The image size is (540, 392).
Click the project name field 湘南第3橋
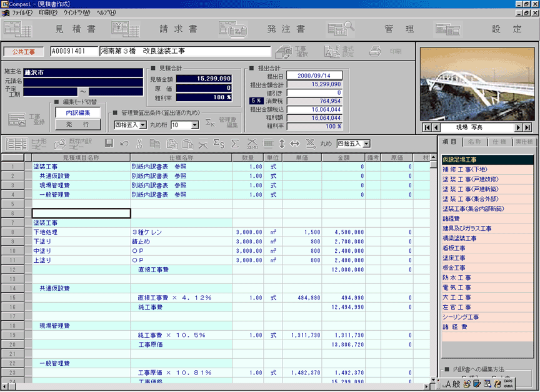[185, 51]
